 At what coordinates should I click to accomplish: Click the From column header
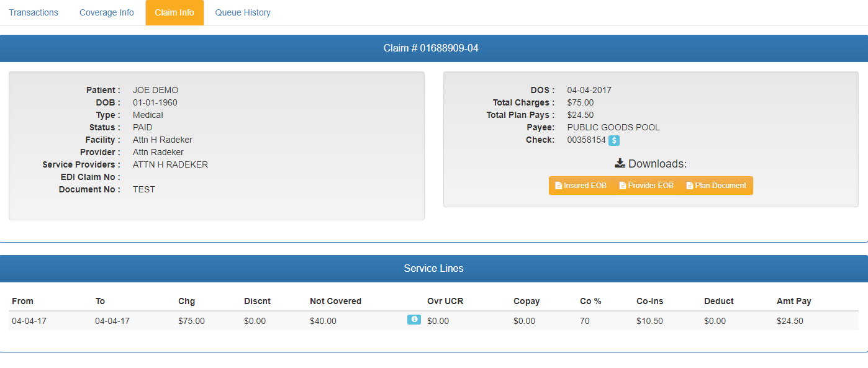(x=23, y=301)
